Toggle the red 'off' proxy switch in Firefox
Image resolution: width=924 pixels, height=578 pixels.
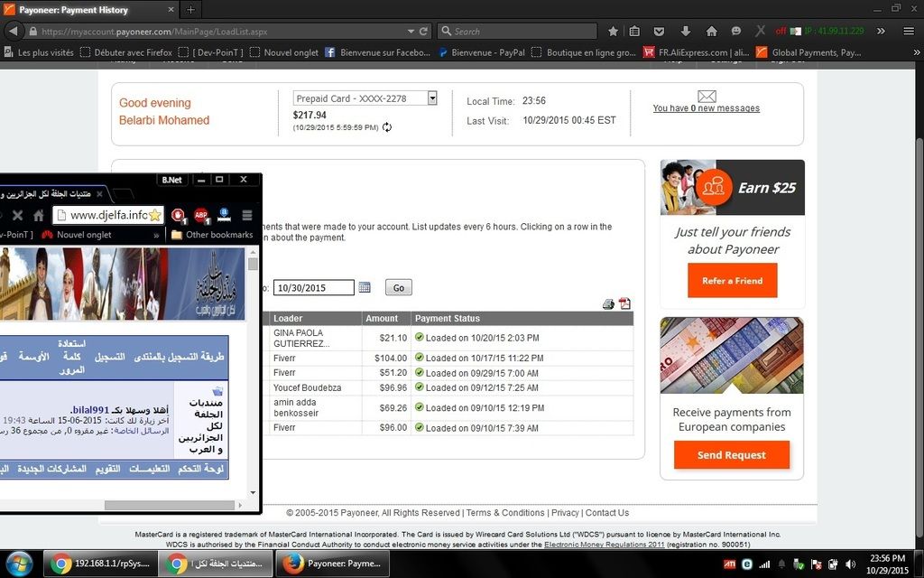781,32
